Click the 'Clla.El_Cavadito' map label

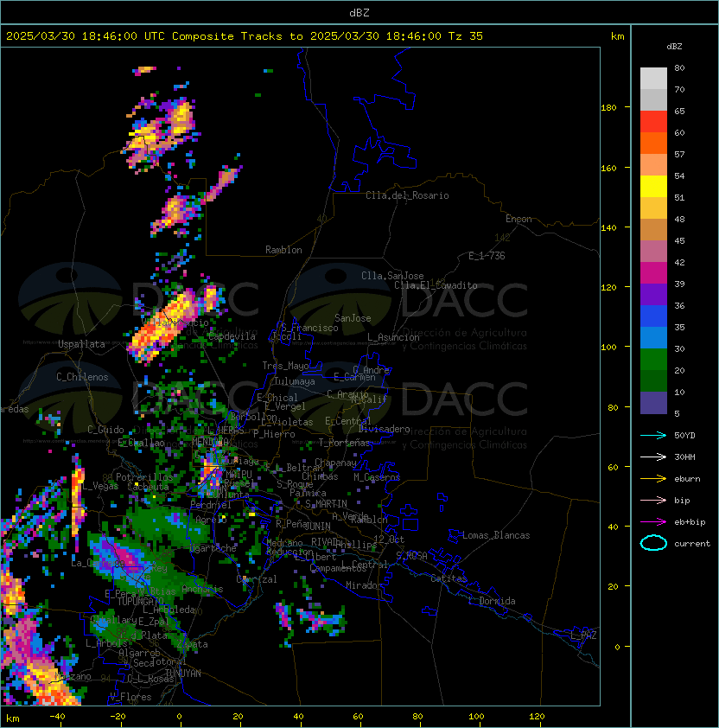[x=436, y=285]
